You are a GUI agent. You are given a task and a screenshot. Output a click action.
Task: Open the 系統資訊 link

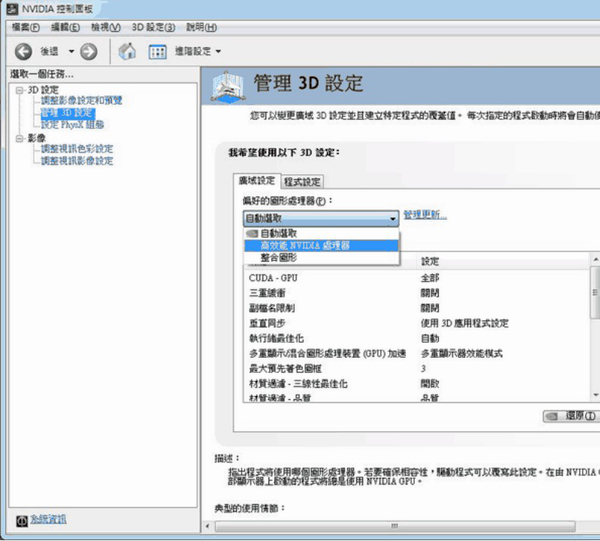point(48,519)
